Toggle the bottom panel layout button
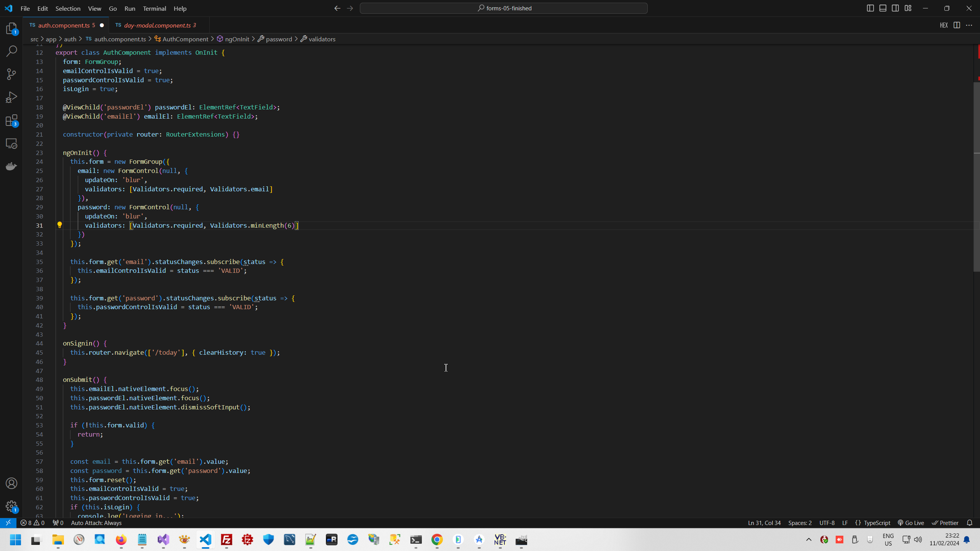Image resolution: width=980 pixels, height=551 pixels. (x=883, y=8)
